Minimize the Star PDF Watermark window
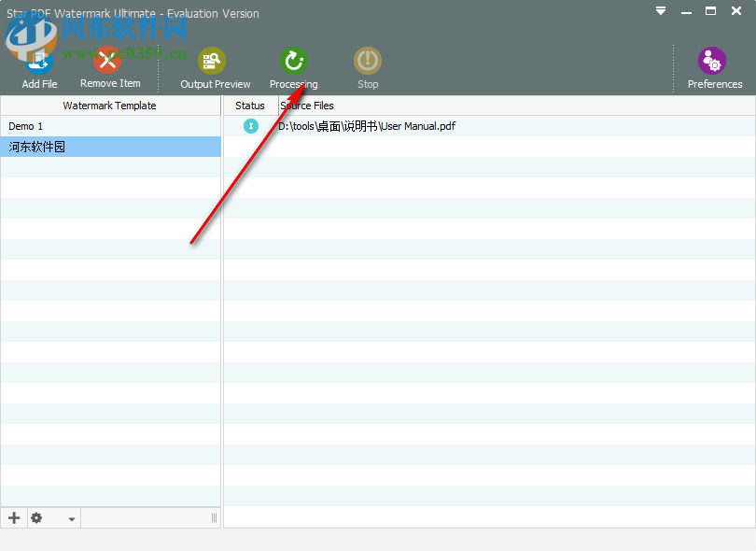 tap(687, 11)
